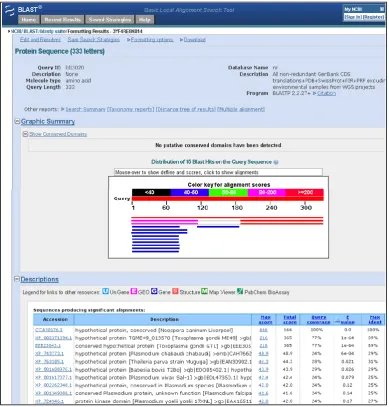Select the green 50-80 score color key

[x=228, y=192]
